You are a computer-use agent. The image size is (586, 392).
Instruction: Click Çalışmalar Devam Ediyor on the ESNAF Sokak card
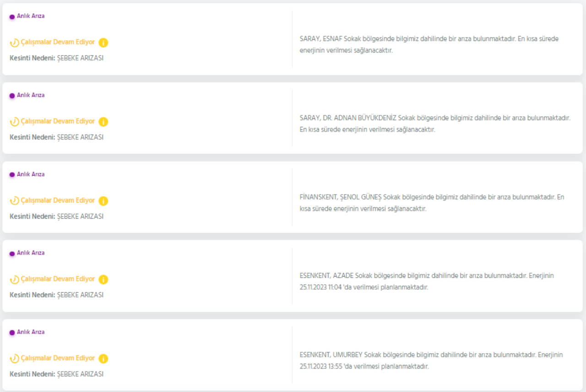(x=58, y=42)
